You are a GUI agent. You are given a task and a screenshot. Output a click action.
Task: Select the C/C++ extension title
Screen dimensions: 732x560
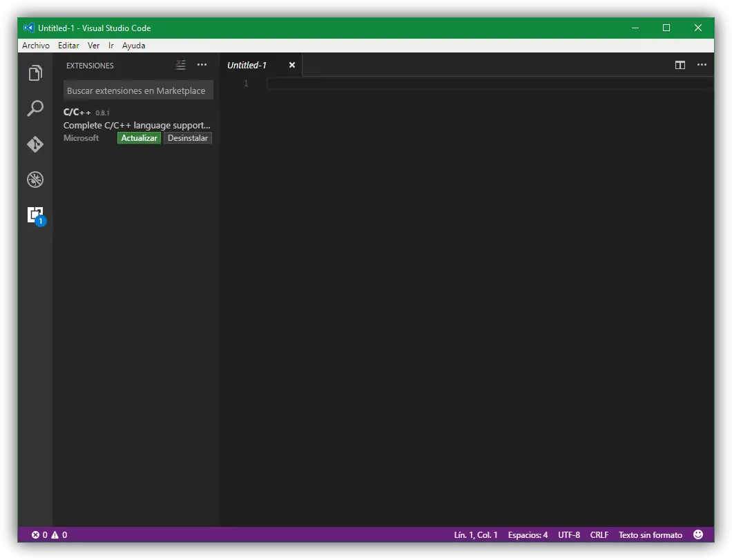pyautogui.click(x=77, y=112)
